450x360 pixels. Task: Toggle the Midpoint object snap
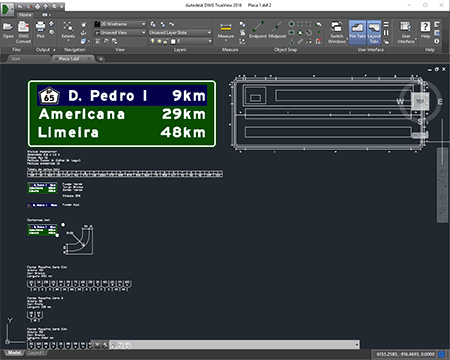277,27
